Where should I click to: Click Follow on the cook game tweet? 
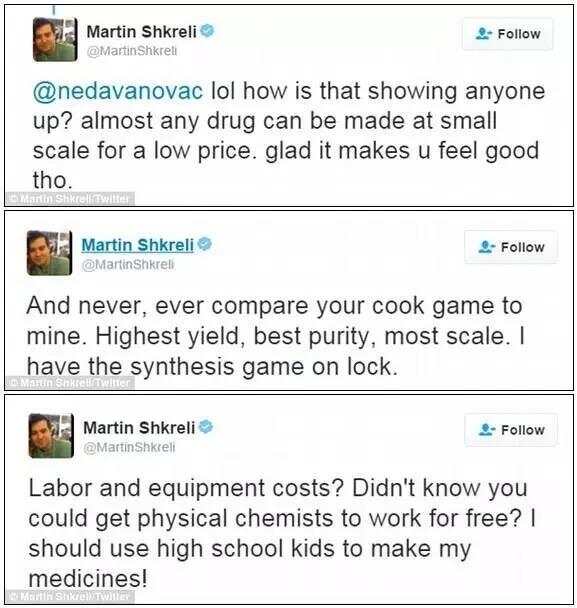pos(511,247)
